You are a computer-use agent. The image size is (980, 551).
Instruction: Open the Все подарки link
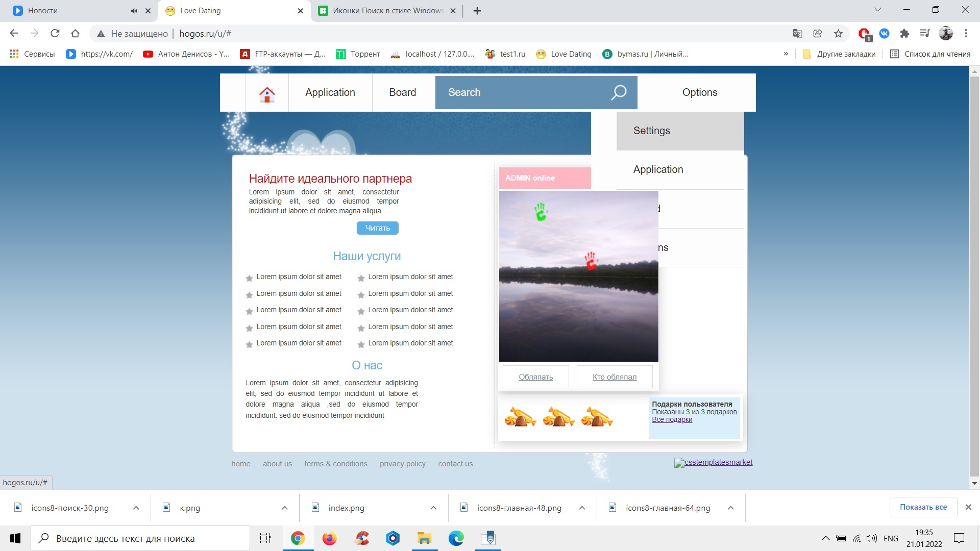tap(672, 420)
